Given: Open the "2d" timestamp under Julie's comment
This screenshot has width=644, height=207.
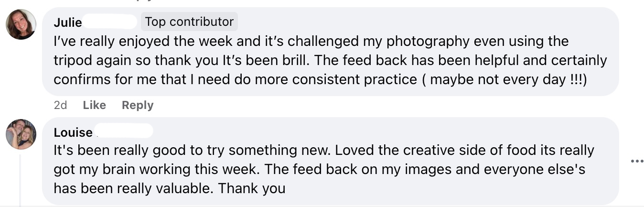Looking at the screenshot, I should tap(60, 105).
